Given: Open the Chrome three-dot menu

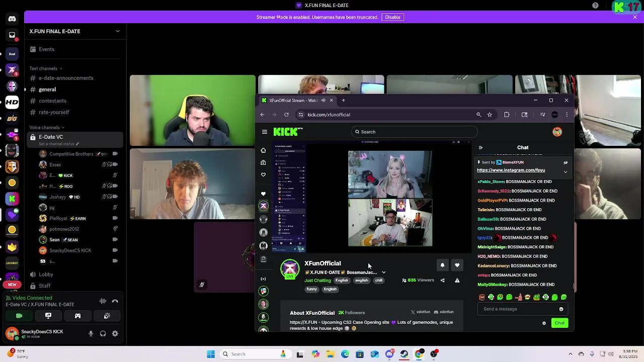Looking at the screenshot, I should click(567, 115).
